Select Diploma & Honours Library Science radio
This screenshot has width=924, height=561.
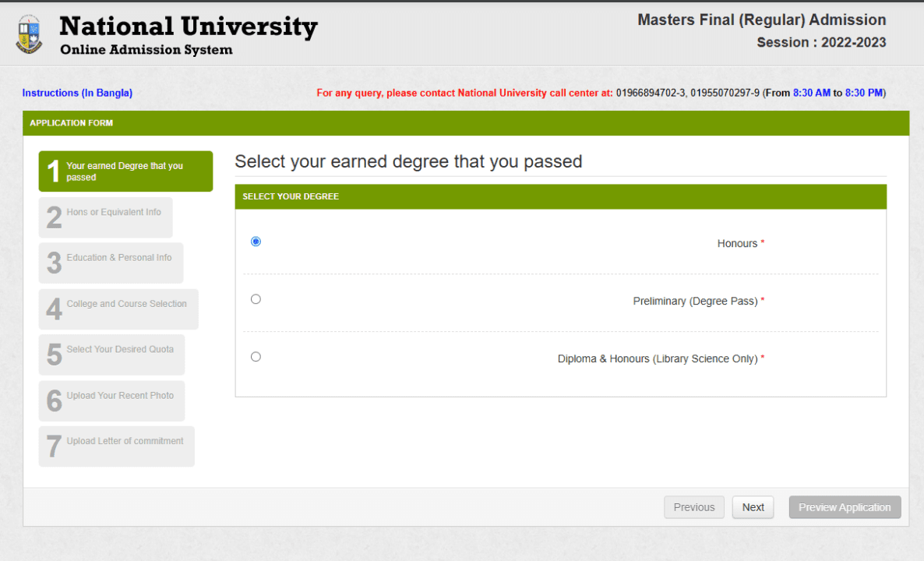[x=256, y=357]
